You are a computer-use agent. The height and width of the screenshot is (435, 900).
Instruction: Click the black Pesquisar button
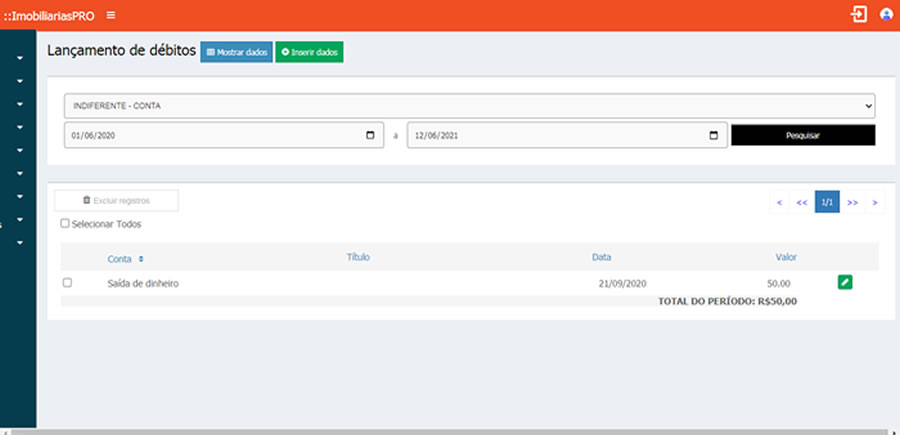(803, 135)
